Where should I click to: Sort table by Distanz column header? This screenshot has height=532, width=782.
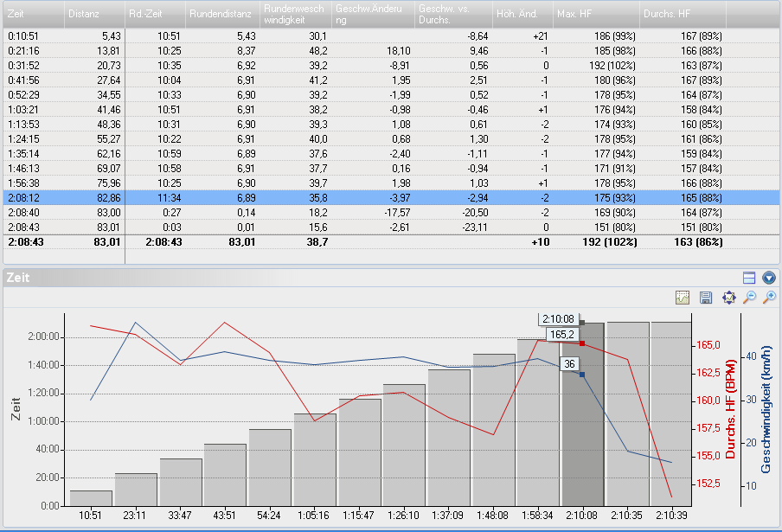(94, 14)
